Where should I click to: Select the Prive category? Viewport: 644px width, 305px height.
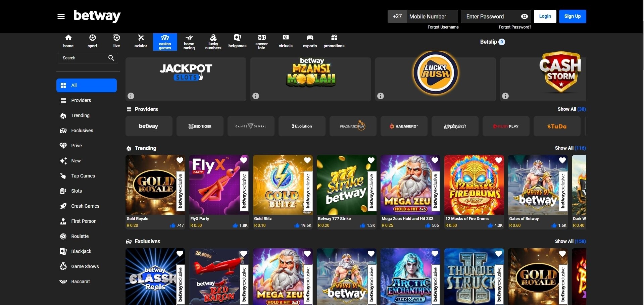coord(87,146)
